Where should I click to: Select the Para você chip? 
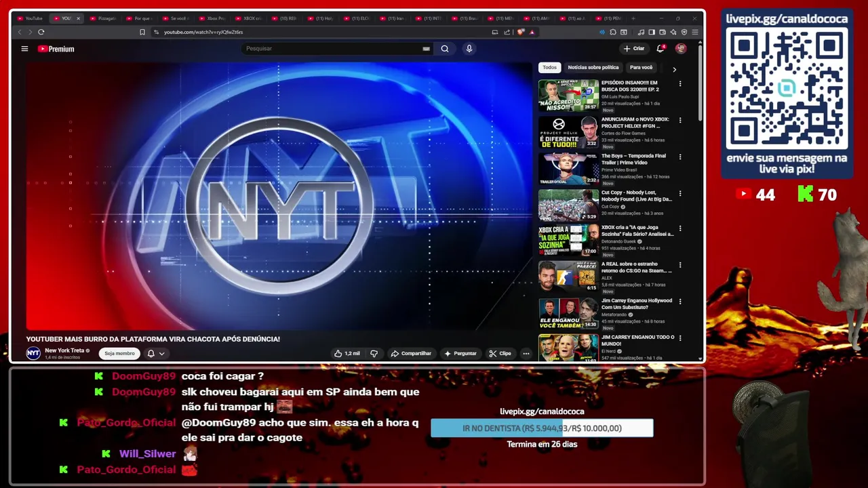641,67
